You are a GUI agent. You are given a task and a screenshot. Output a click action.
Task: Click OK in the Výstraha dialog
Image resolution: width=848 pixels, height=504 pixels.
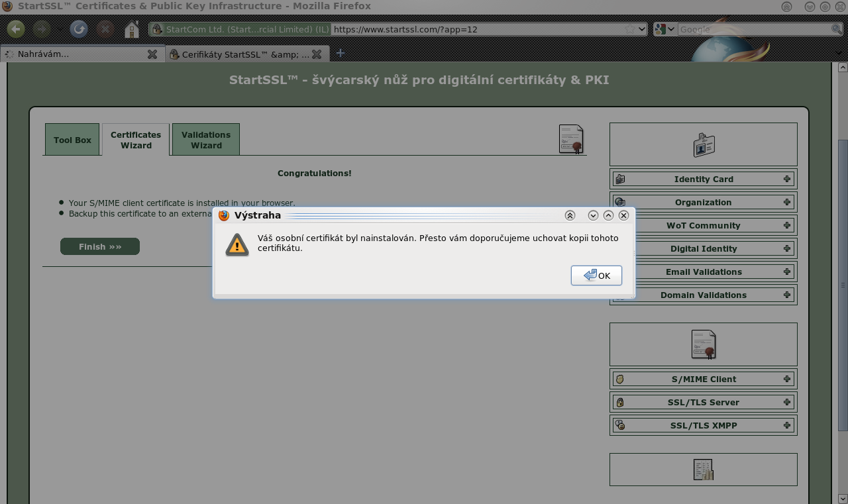click(x=596, y=276)
